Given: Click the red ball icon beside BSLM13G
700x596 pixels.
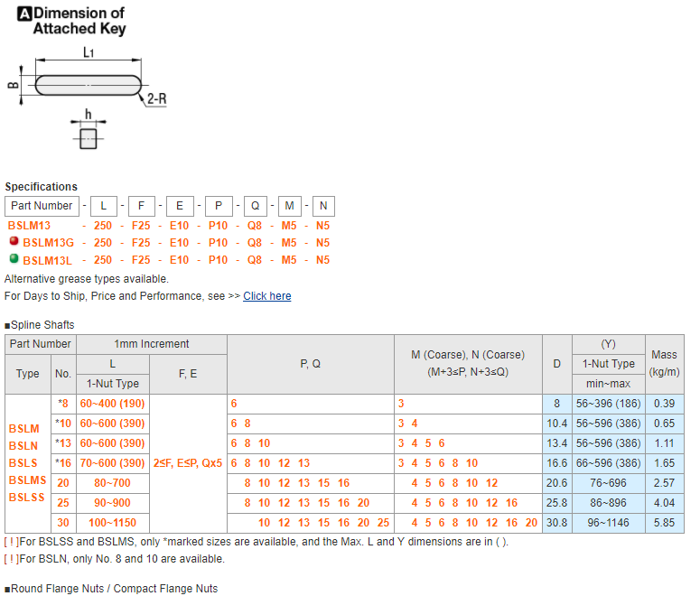Looking at the screenshot, I should (14, 241).
